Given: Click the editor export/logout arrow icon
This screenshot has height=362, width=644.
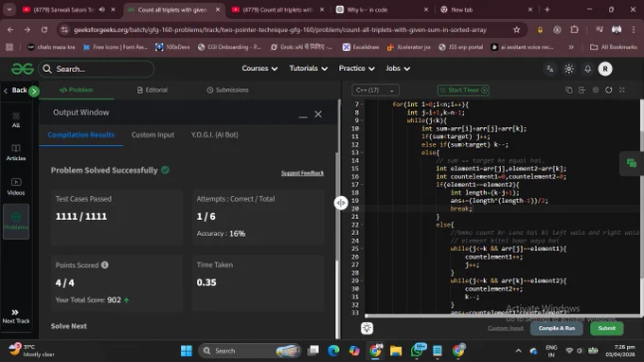Looking at the screenshot, I should (x=582, y=90).
